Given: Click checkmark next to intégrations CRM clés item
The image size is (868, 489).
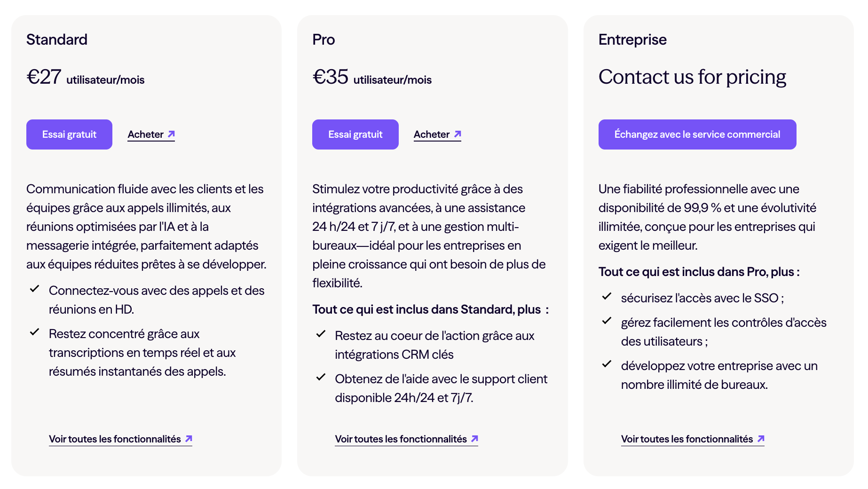Looking at the screenshot, I should coord(321,334).
